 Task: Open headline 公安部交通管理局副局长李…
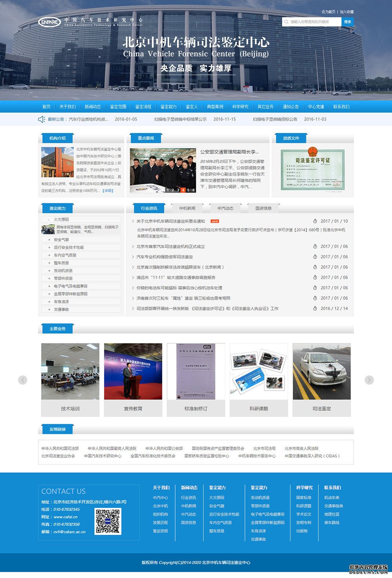pyautogui.click(x=229, y=152)
